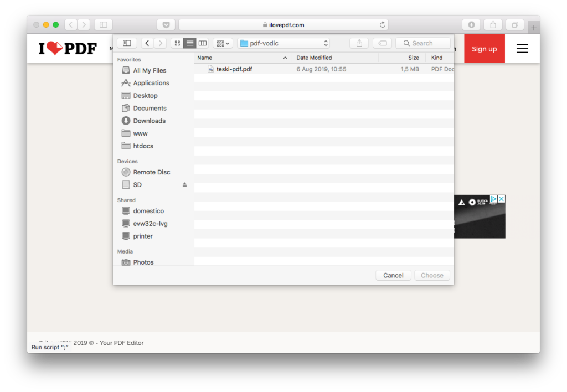Viewport: 567px width, 392px height.
Task: Select the teski-pdf.pdf file
Action: coord(234,69)
